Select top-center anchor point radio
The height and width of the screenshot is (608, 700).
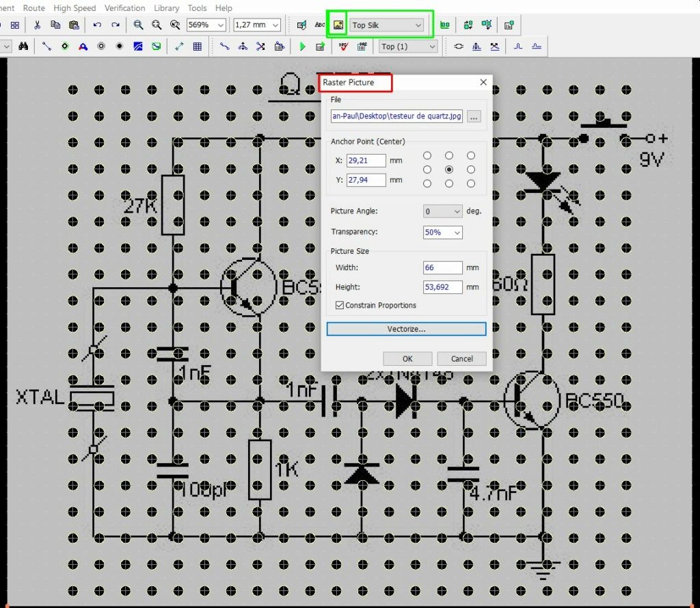click(x=449, y=155)
